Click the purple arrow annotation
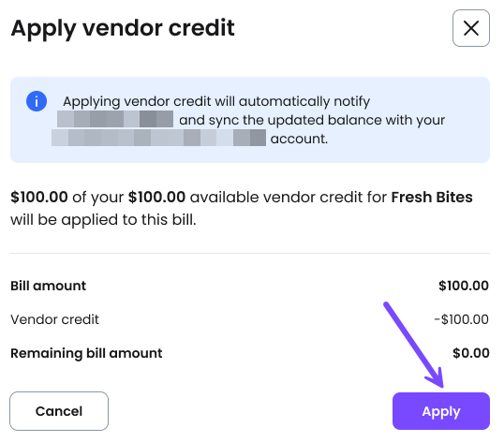This screenshot has width=504, height=442. 415,345
